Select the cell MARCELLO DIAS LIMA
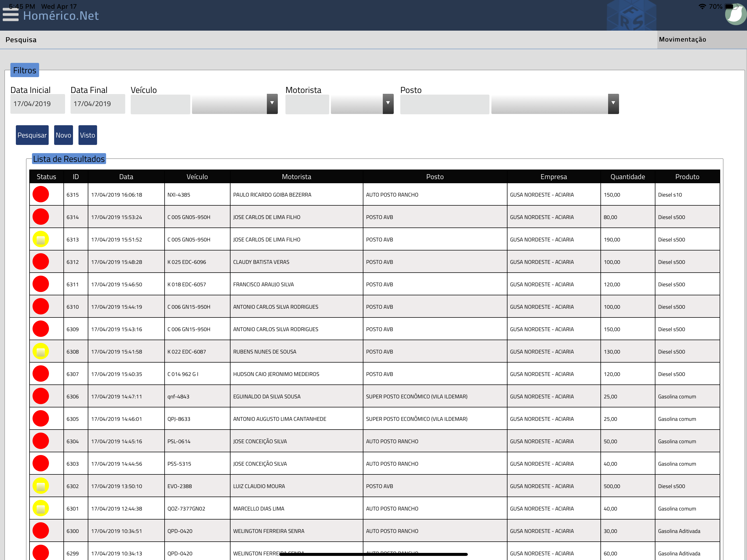The width and height of the screenshot is (747, 560). [x=296, y=508]
